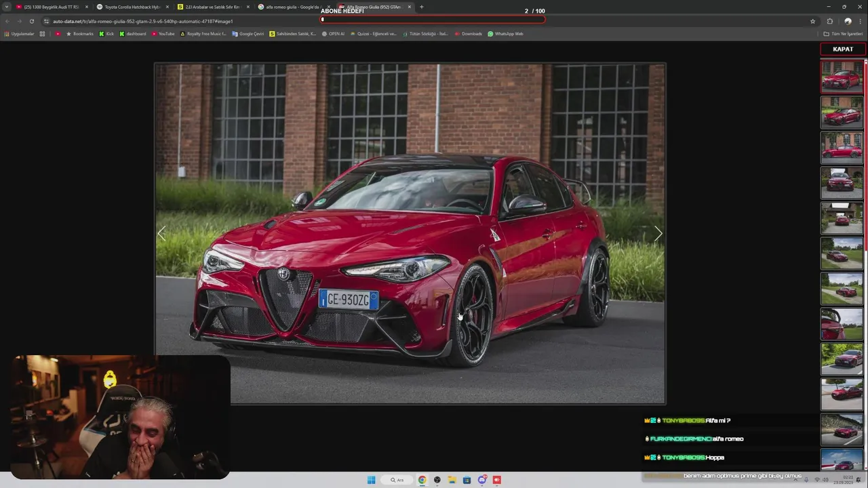Open the WhatsApp Web bookmark
This screenshot has height=488, width=868.
click(506, 34)
